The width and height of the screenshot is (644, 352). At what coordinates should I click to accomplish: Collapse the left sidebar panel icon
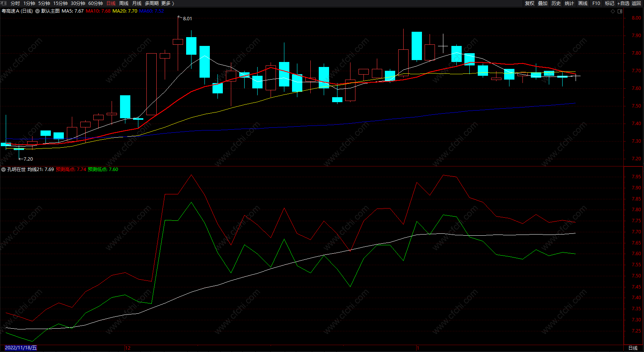click(x=4, y=3)
